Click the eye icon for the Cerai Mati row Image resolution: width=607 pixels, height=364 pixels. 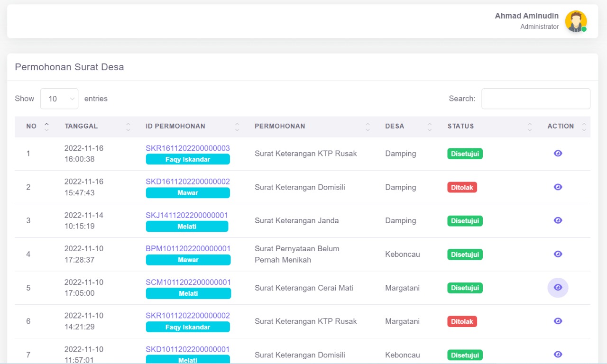pos(558,288)
